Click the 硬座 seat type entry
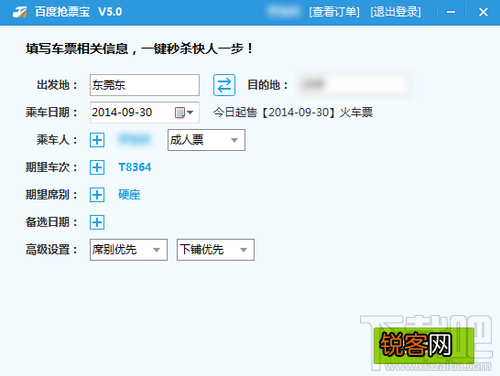 (x=129, y=195)
